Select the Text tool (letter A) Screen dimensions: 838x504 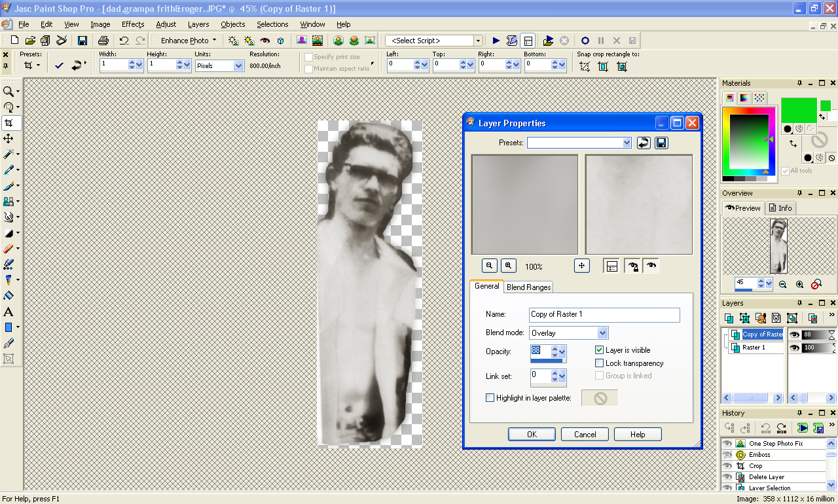point(9,312)
